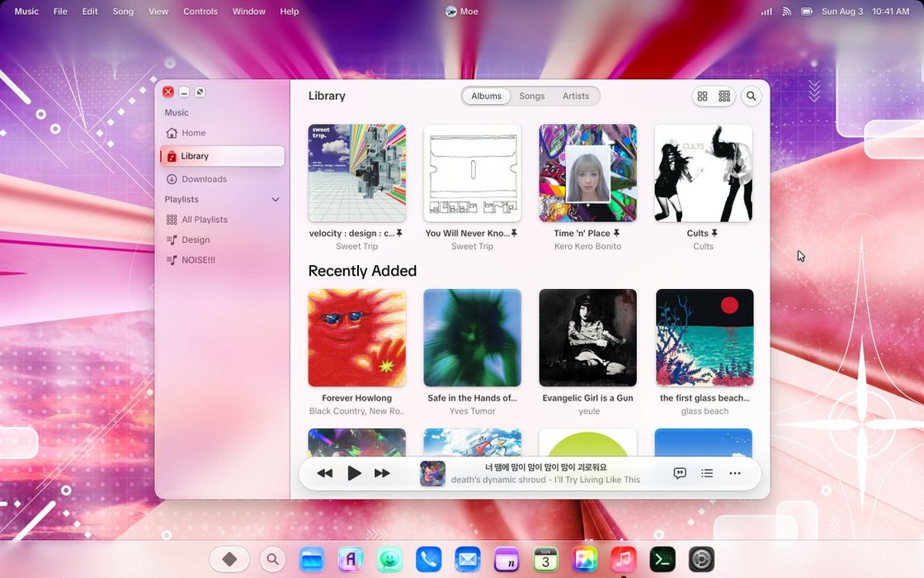Viewport: 924px width, 578px height.
Task: Open the font app dock icon
Action: pos(350,559)
